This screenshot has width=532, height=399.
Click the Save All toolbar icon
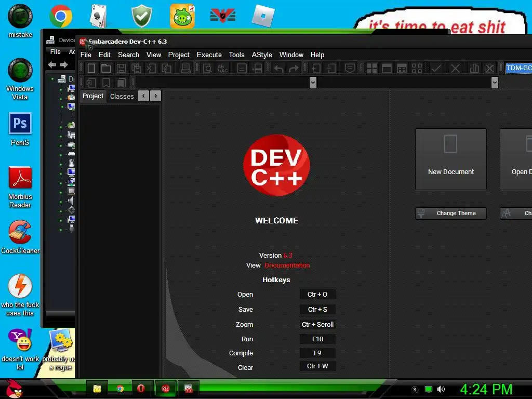[x=137, y=68]
